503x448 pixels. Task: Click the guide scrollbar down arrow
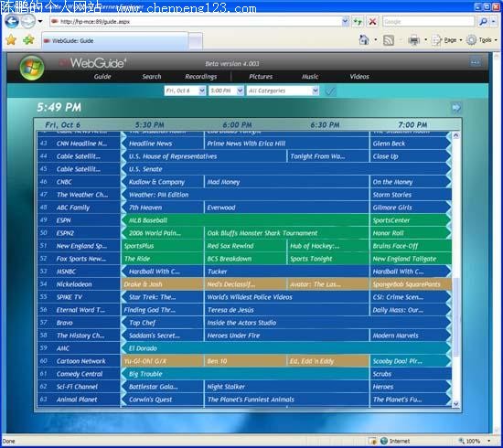455,404
